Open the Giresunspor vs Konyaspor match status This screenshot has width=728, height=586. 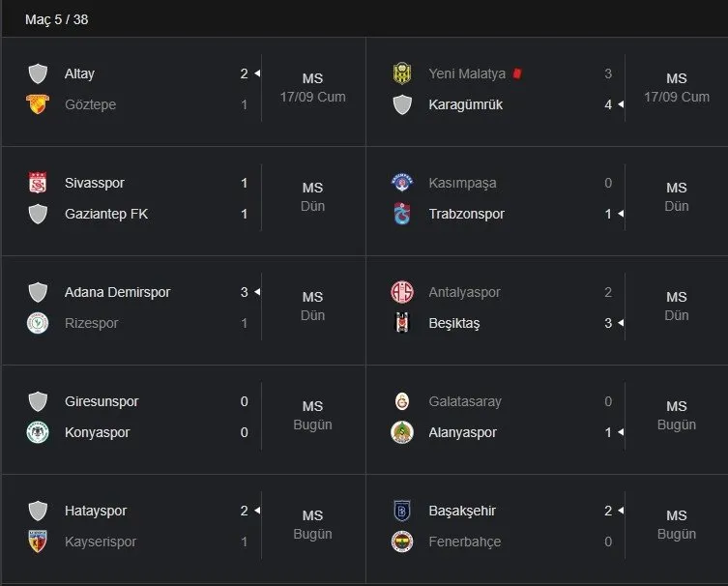[x=312, y=416]
